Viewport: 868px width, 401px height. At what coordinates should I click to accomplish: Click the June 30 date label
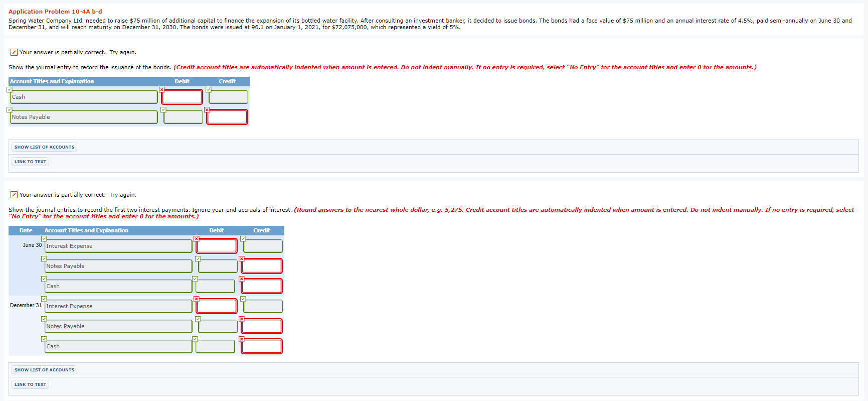point(32,245)
